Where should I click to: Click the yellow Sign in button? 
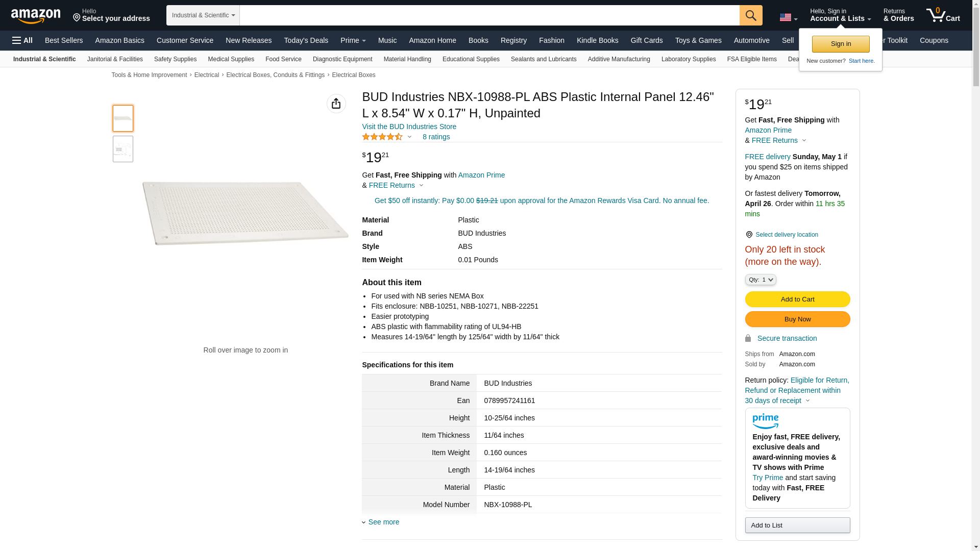841,44
